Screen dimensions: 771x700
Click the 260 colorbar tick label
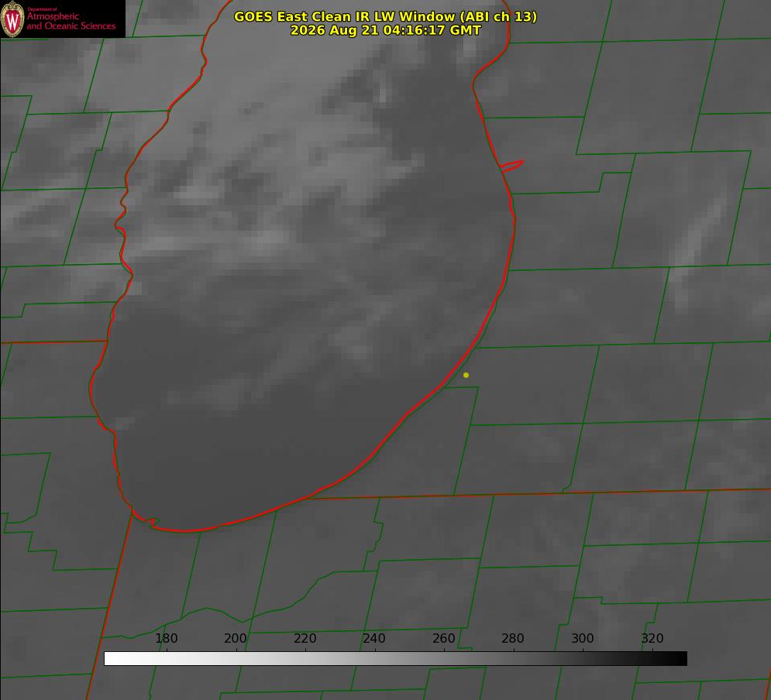443,638
